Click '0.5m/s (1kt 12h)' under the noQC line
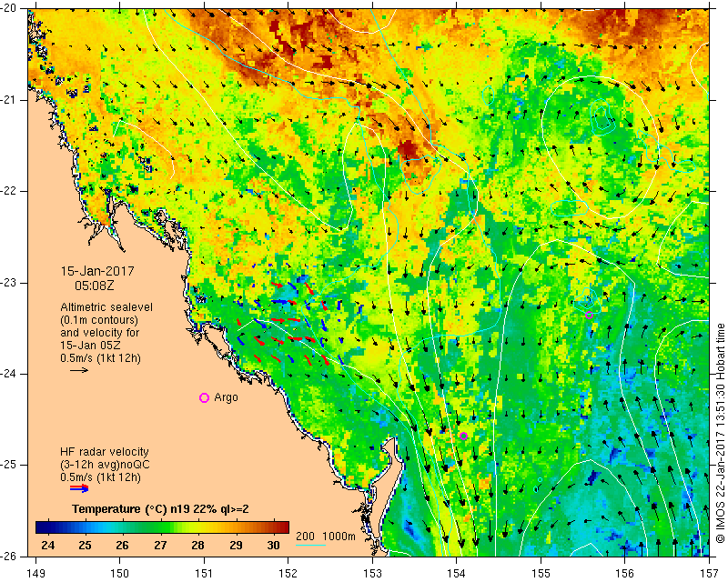Viewport: 728px width, 582px height. 100,477
